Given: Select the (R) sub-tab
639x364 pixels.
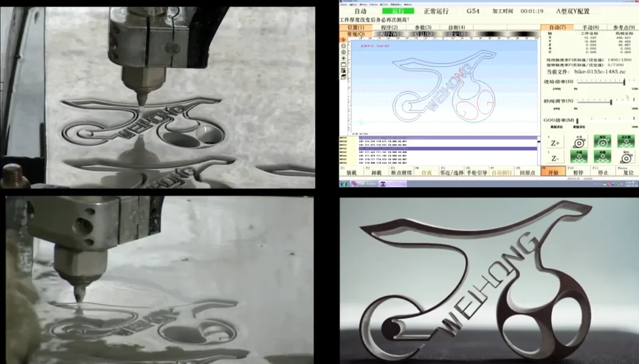Looking at the screenshot, I should point(456,34).
